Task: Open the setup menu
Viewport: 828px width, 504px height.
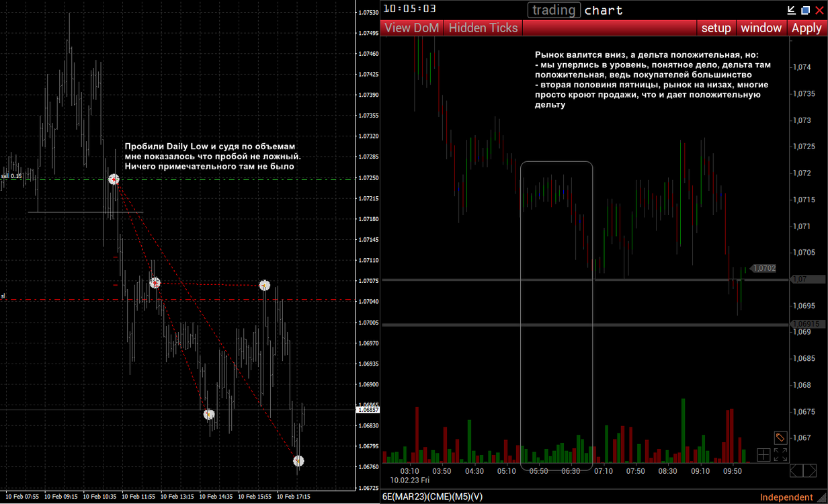Action: tap(716, 28)
